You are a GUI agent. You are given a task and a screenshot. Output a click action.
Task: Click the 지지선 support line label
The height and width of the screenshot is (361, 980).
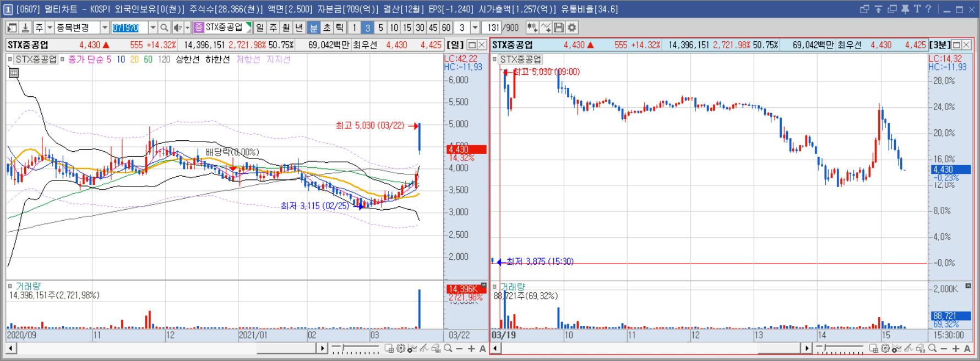(x=278, y=59)
